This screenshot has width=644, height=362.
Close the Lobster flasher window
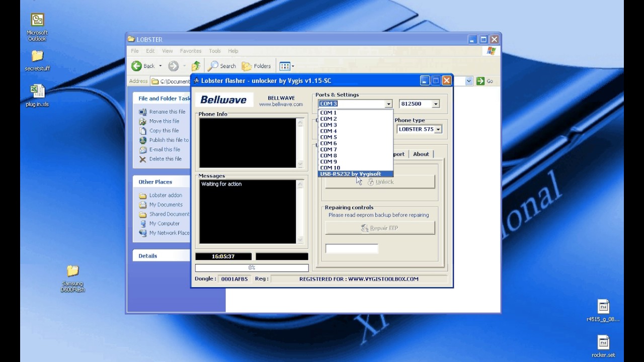pyautogui.click(x=446, y=80)
